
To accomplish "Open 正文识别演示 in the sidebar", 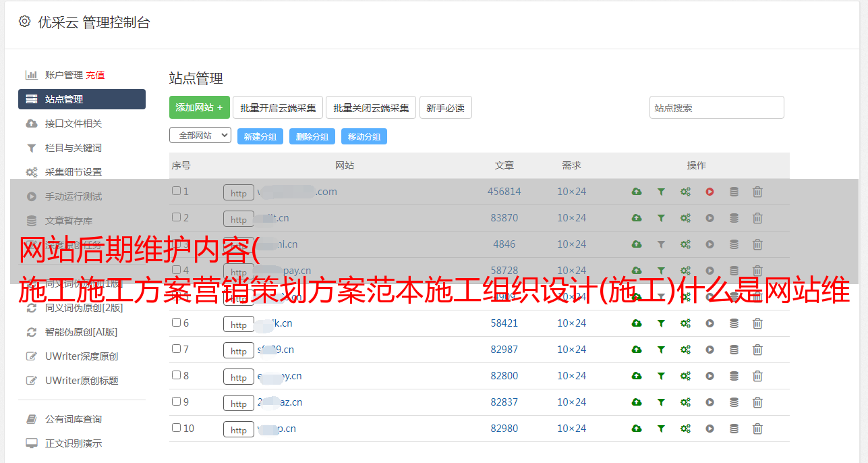I will click(x=74, y=443).
